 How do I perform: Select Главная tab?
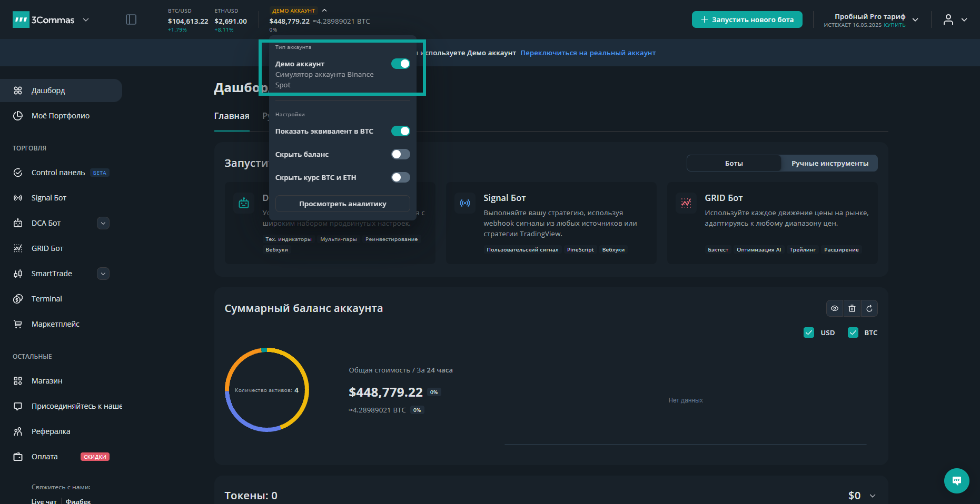coord(232,116)
